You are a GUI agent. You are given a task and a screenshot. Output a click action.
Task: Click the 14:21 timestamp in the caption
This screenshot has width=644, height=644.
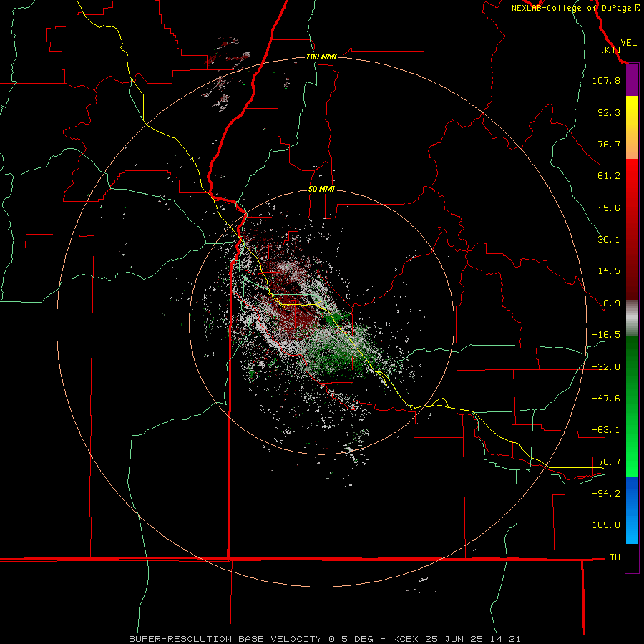pyautogui.click(x=506, y=639)
